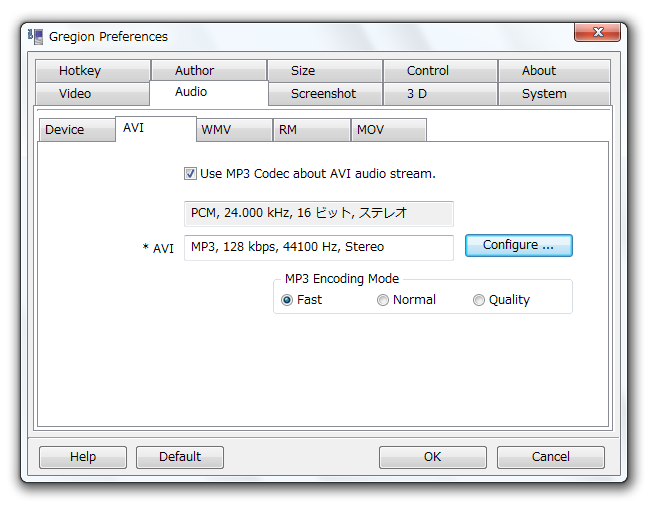Click the MP3 128 kbps AVI format field

(318, 247)
